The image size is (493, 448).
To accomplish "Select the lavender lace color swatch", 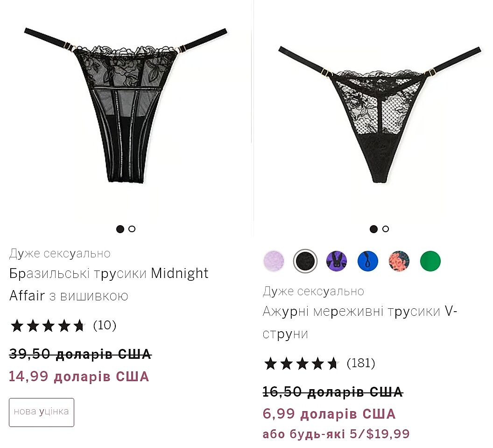I will coord(274,261).
